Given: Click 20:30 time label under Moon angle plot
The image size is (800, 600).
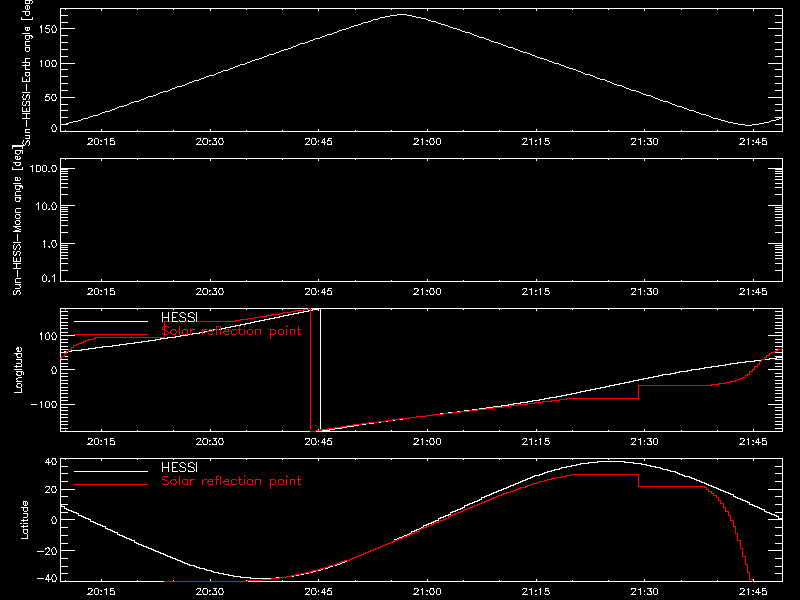Looking at the screenshot, I should 210,291.
